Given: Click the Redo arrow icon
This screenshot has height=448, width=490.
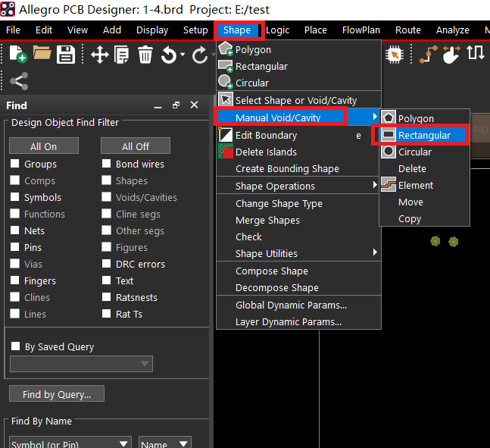Looking at the screenshot, I should point(200,55).
